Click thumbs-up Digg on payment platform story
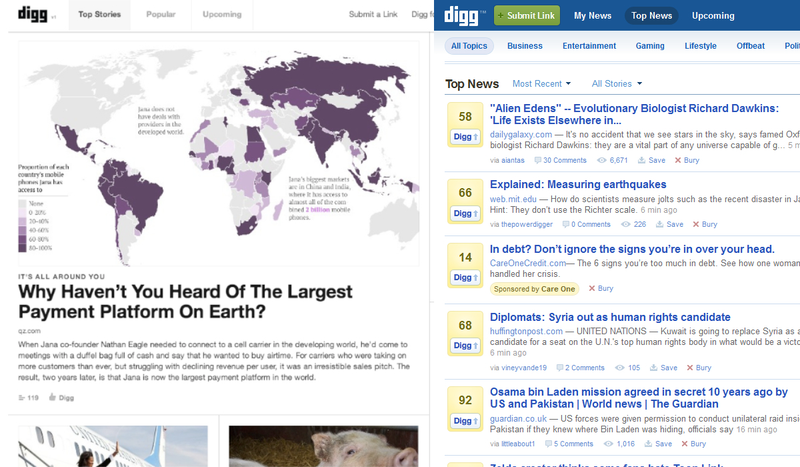The image size is (800, 467). 61,398
